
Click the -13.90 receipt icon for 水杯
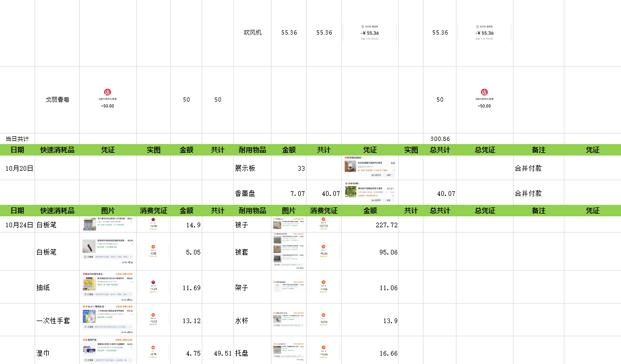pos(324,319)
